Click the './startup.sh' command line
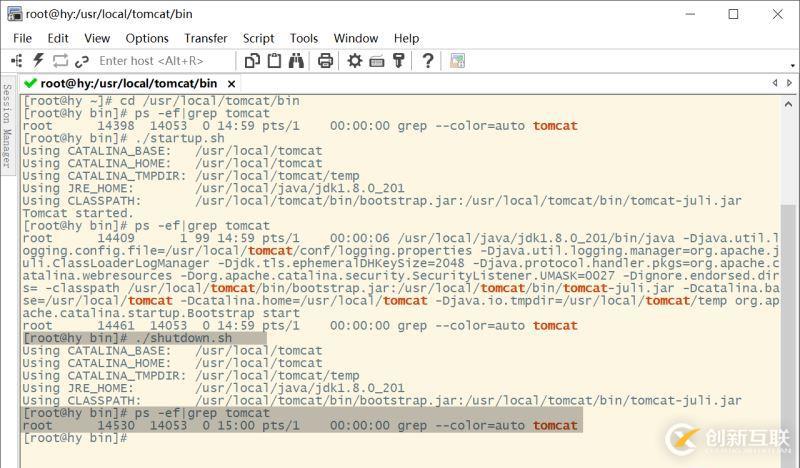The width and height of the screenshot is (800, 468). [124, 138]
